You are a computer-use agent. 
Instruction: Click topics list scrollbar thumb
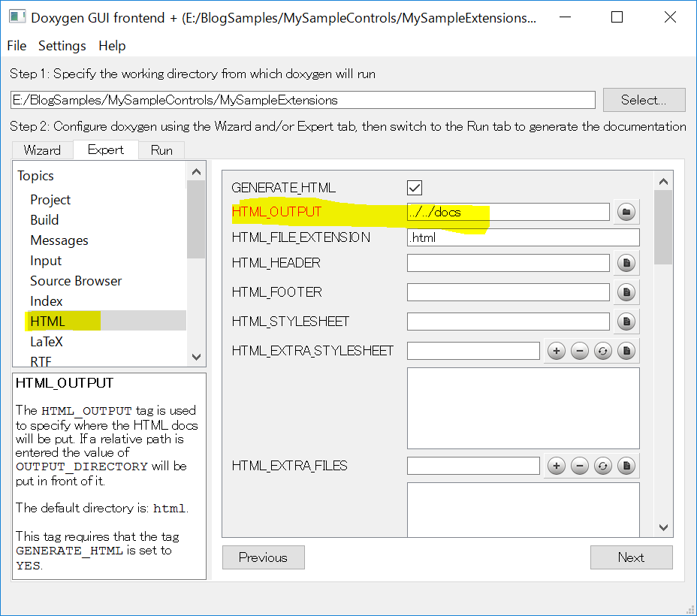coord(196,219)
